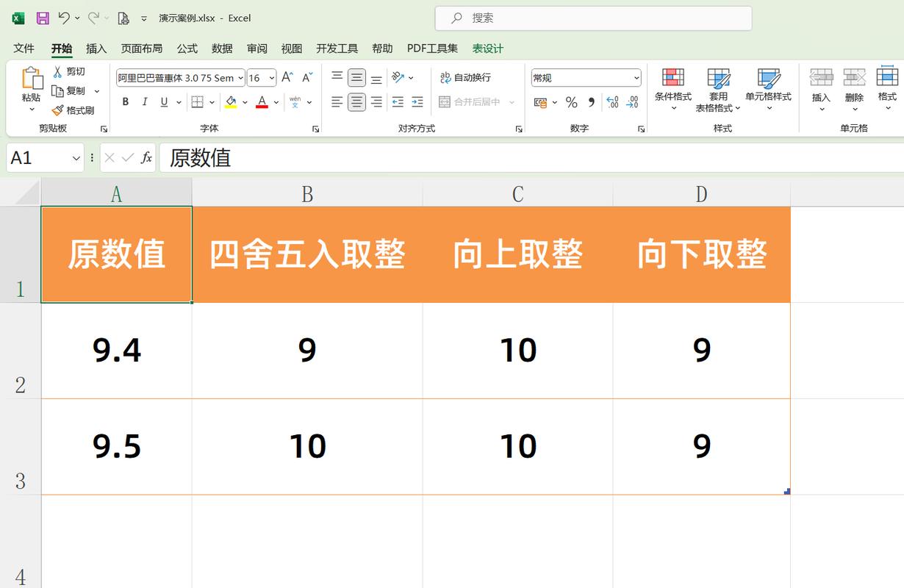Expand the borders dropdown arrow
This screenshot has width=904, height=588.
pos(212,102)
